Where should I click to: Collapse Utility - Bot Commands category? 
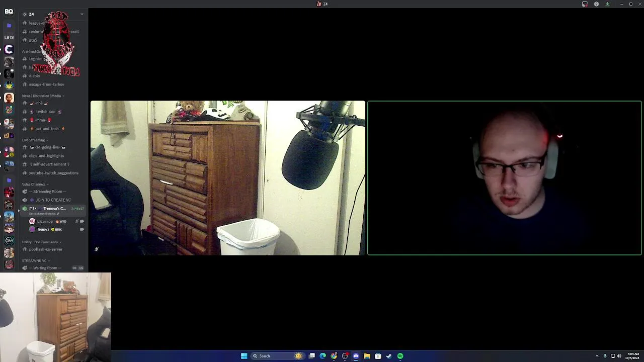tap(42, 242)
